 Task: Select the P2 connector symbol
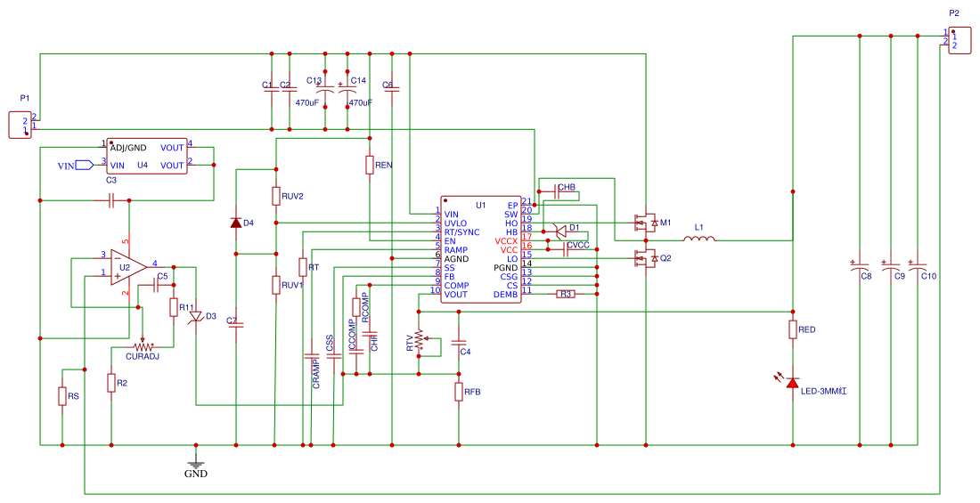click(x=960, y=41)
